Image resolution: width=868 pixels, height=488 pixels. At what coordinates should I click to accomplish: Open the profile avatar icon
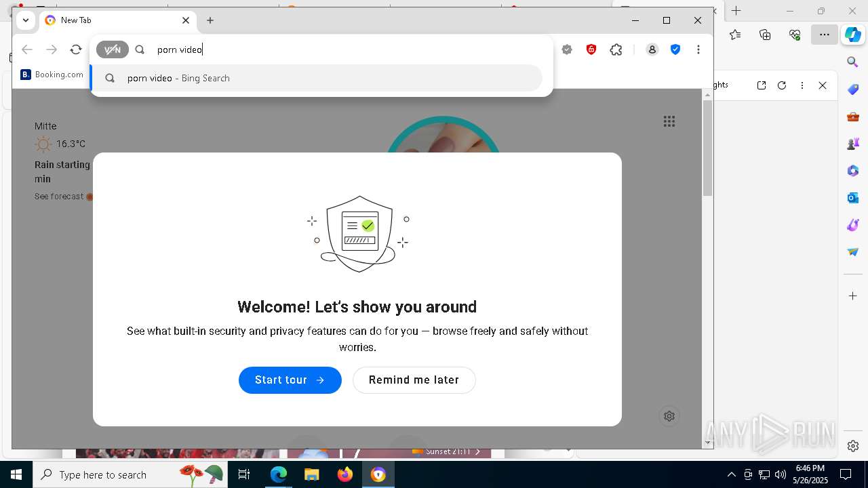652,49
